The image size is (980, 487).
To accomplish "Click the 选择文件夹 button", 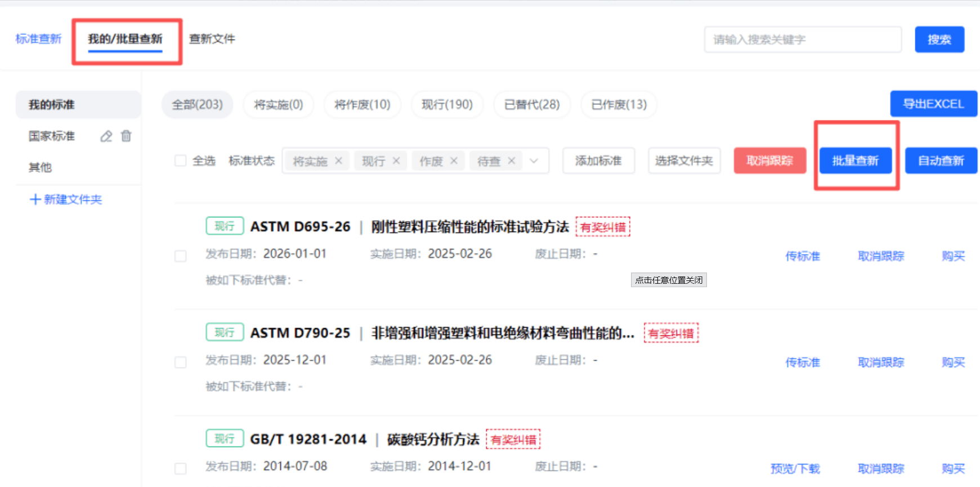I will click(x=684, y=160).
